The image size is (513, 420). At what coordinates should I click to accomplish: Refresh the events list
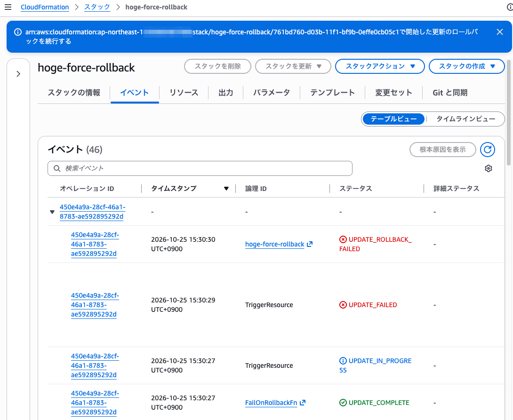[x=488, y=150]
